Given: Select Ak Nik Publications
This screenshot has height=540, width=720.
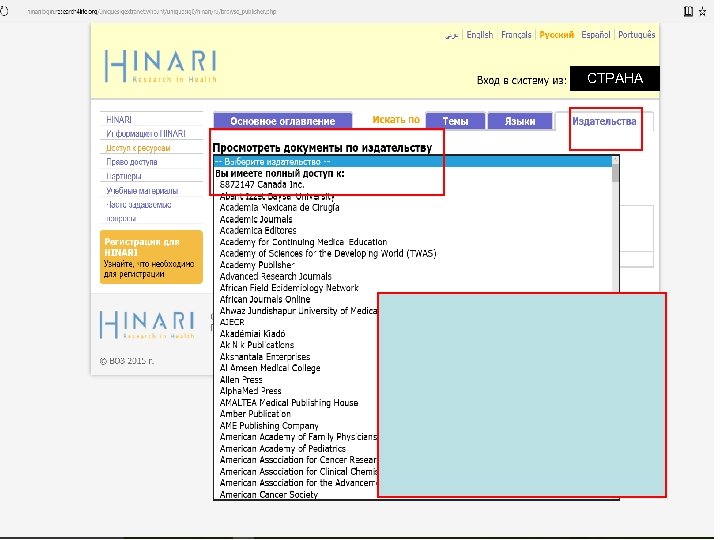Looking at the screenshot, I should tap(257, 345).
